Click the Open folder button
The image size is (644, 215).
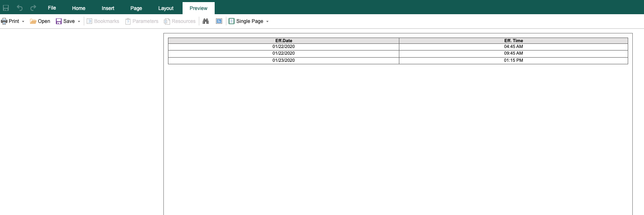tap(40, 21)
